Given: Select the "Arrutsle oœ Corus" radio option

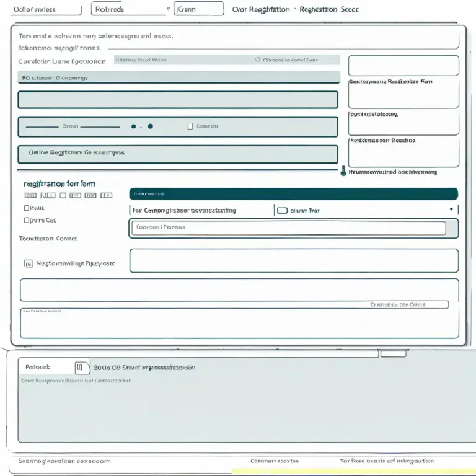Looking at the screenshot, I should click(372, 304).
